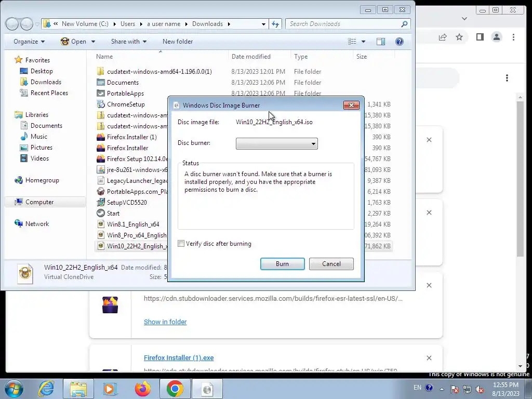Open Chrome's three-dot main menu
This screenshot has width=532, height=399.
pyautogui.click(x=513, y=37)
